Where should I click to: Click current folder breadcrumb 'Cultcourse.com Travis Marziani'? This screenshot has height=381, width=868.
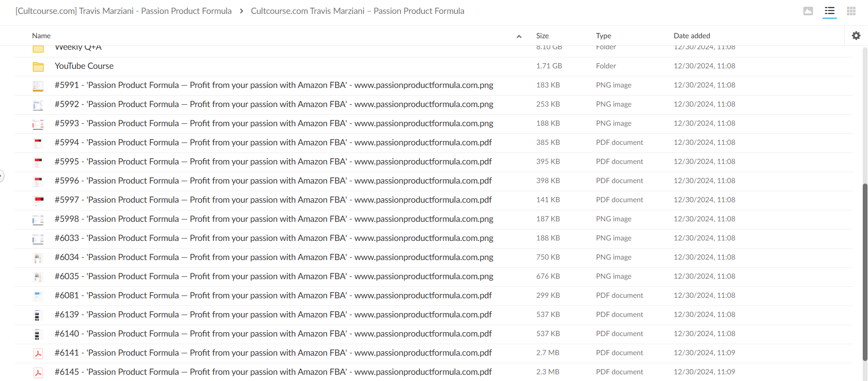(x=358, y=11)
